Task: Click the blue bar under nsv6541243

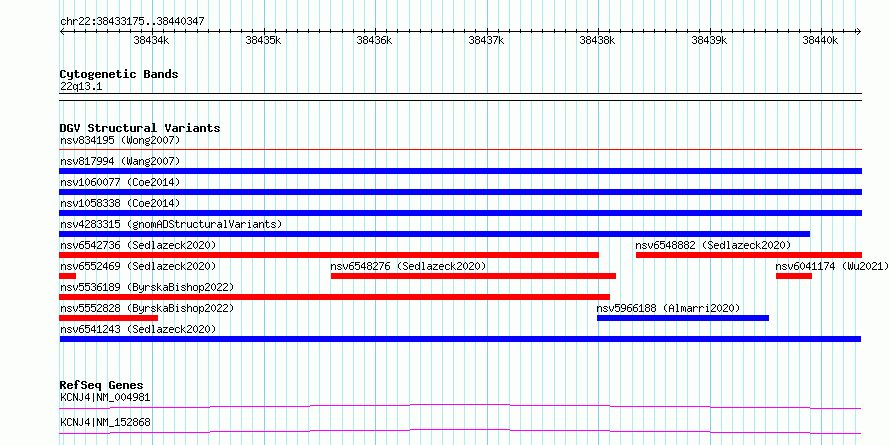Action: (460, 339)
